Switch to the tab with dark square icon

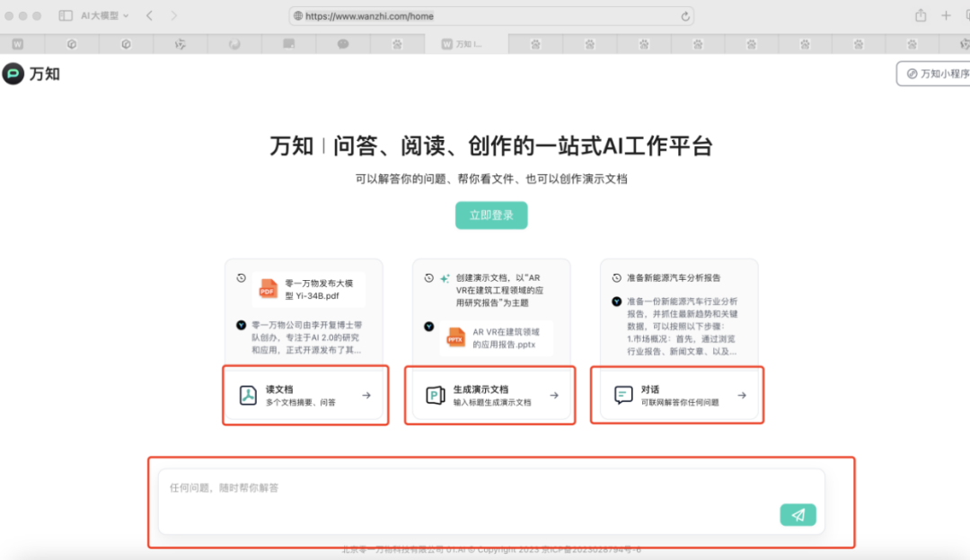pos(288,44)
